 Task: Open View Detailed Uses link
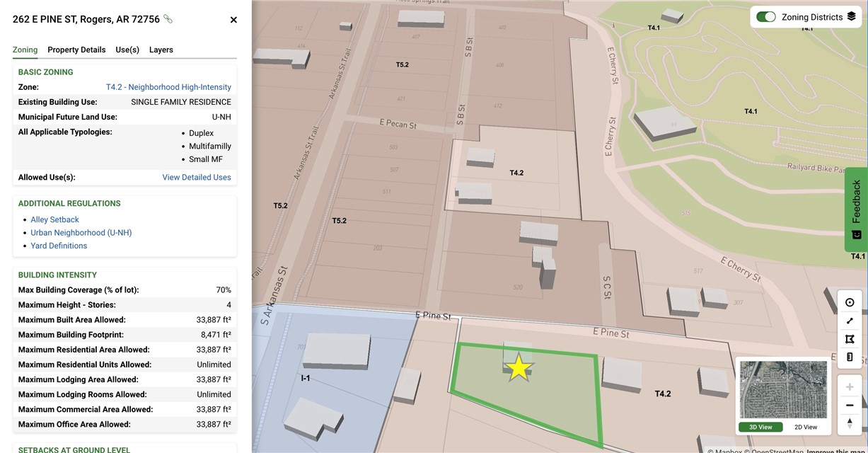point(197,178)
